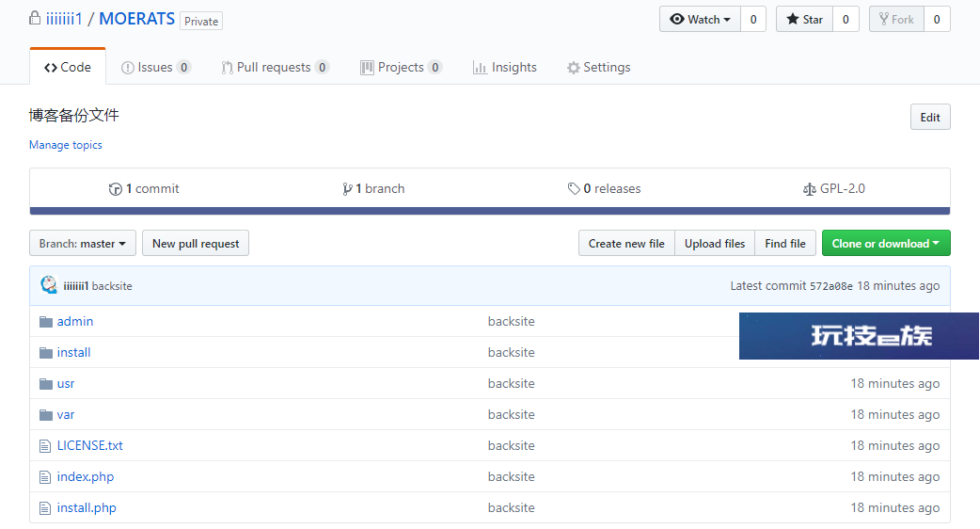
Task: Expand Clone or download menu
Action: 886,243
